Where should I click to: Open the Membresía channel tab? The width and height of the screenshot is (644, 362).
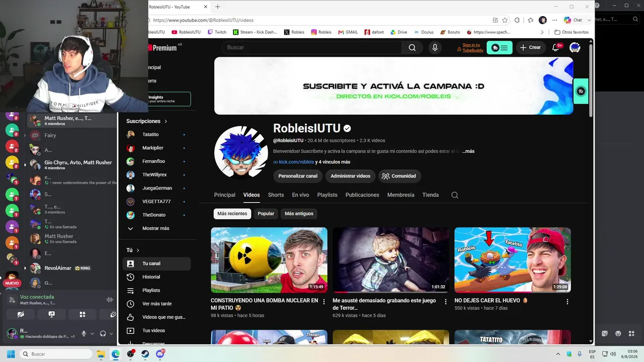[401, 195]
